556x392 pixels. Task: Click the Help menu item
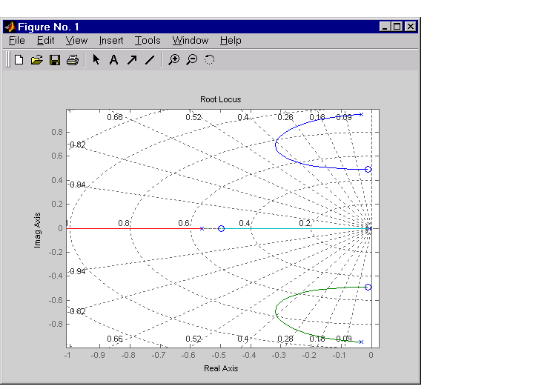231,41
